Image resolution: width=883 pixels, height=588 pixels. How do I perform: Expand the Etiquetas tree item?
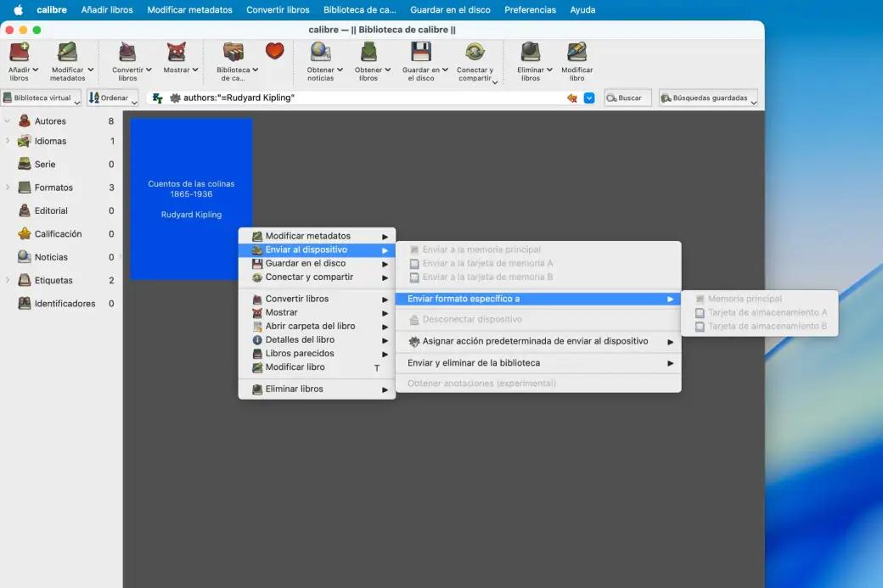(x=8, y=280)
